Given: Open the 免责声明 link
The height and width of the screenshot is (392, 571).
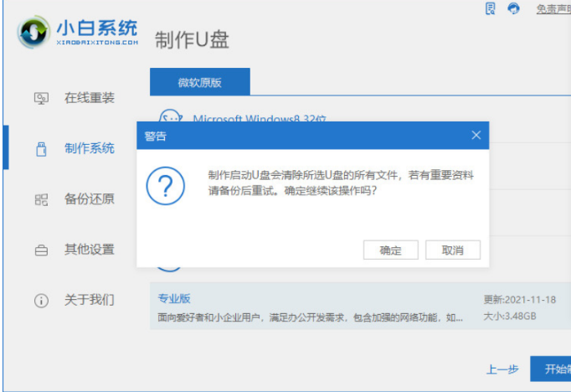Looking at the screenshot, I should click(553, 8).
